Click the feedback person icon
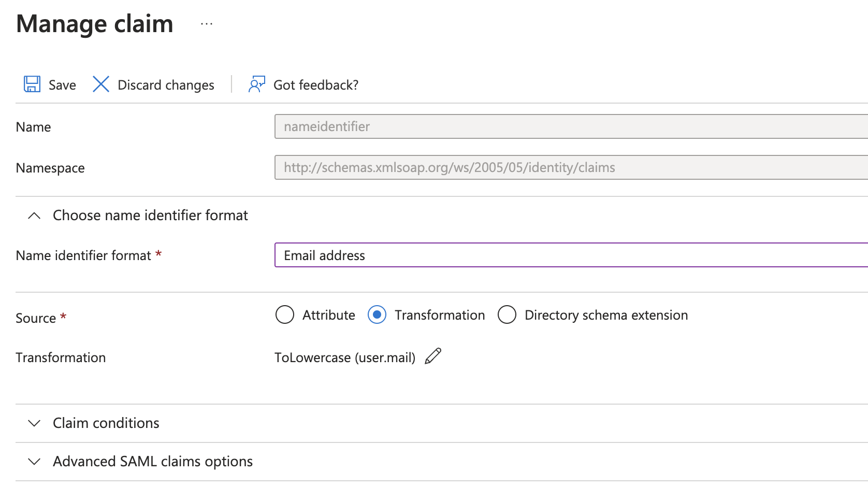868x487 pixels. [256, 84]
